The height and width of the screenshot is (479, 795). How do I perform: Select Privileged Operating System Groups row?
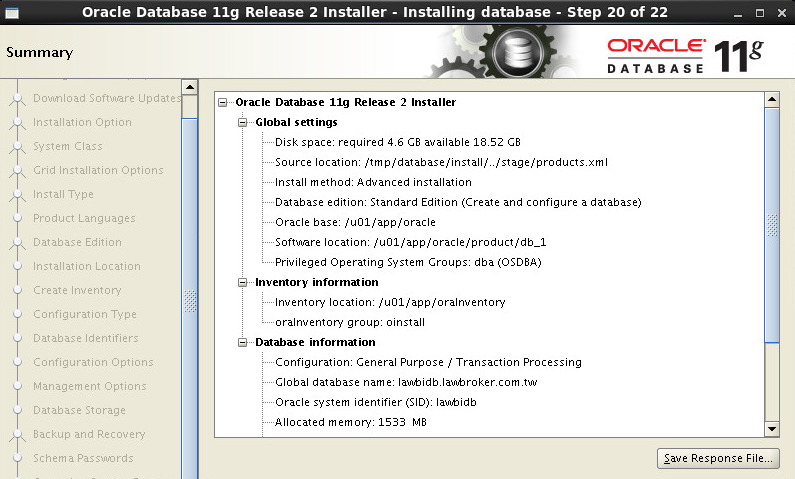(408, 263)
